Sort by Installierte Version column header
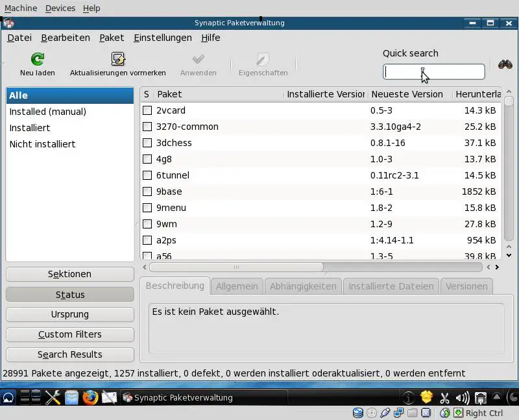Image resolution: width=519 pixels, height=420 pixels. click(326, 94)
